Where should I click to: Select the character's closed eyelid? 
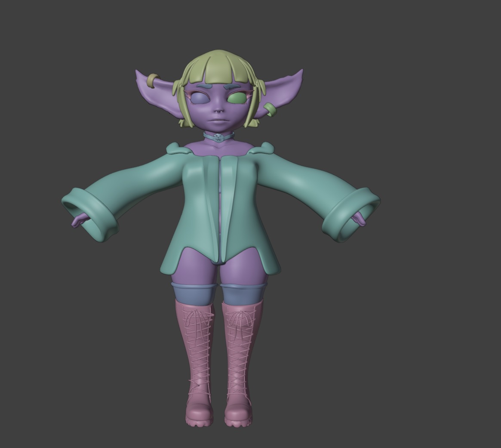click(x=200, y=98)
